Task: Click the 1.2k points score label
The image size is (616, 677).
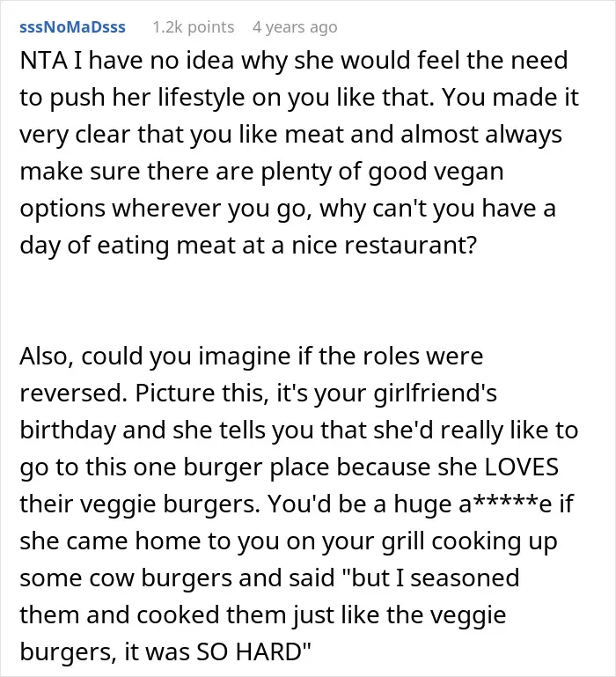Action: pyautogui.click(x=194, y=27)
